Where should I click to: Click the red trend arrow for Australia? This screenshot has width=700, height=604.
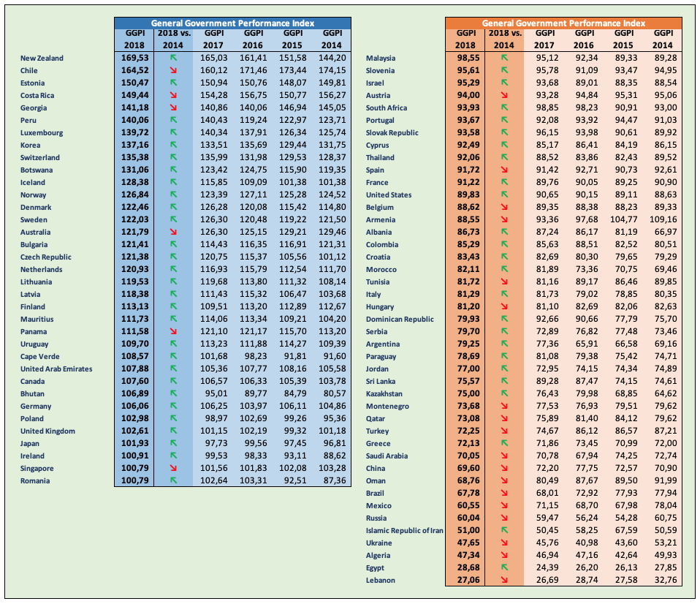click(174, 232)
